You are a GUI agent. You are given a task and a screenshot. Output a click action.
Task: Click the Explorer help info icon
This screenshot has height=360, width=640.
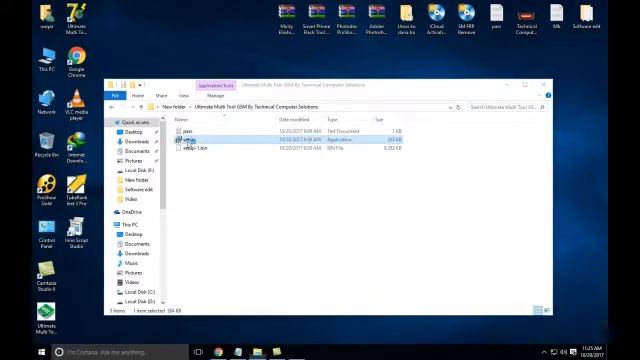click(x=548, y=95)
